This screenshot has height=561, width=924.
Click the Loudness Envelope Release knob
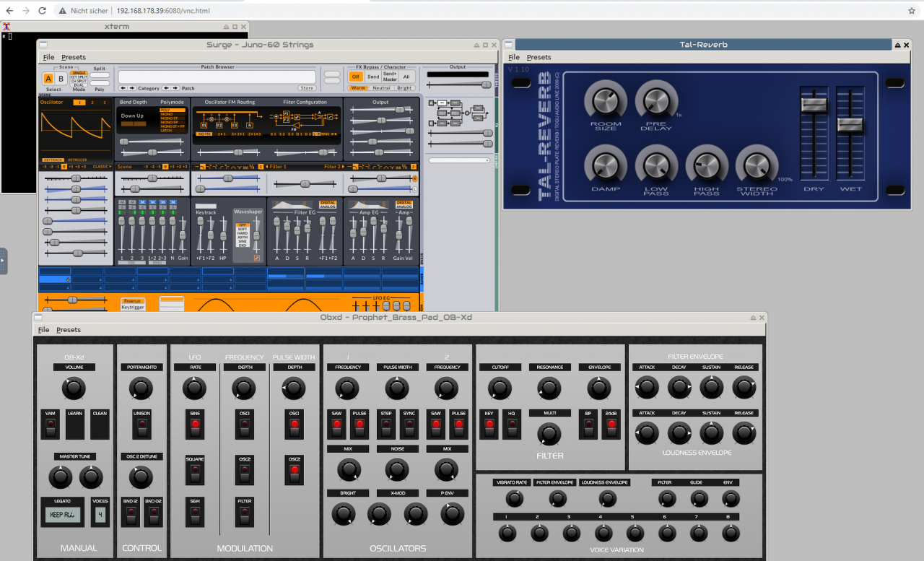point(744,433)
